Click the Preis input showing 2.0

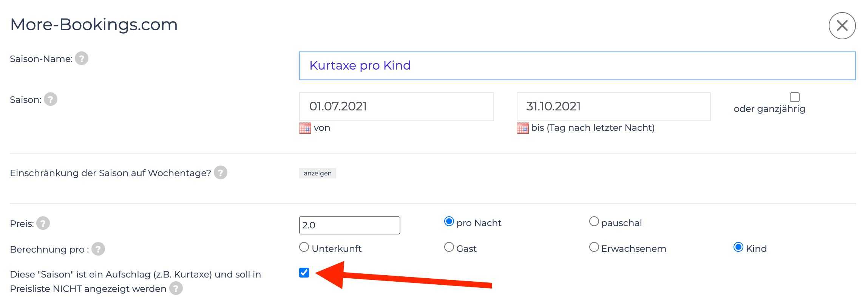pos(349,225)
